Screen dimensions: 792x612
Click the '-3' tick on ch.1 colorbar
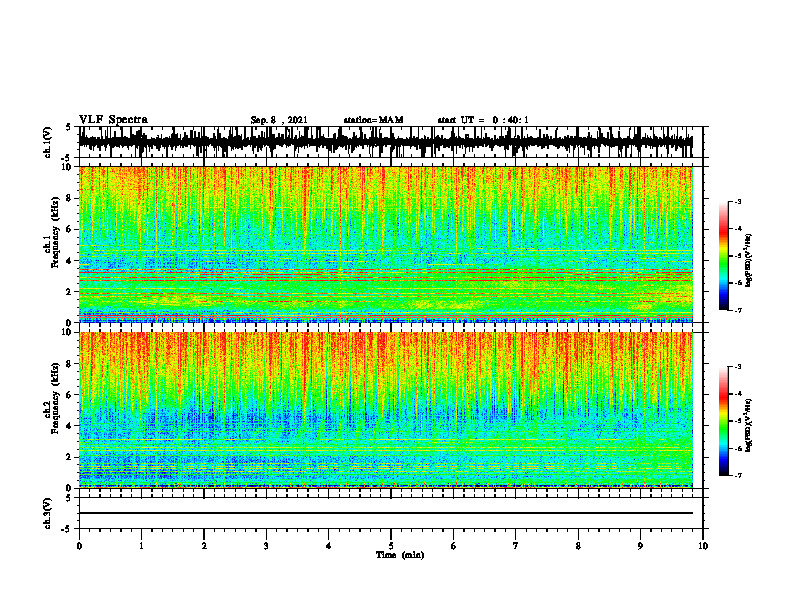coord(738,202)
